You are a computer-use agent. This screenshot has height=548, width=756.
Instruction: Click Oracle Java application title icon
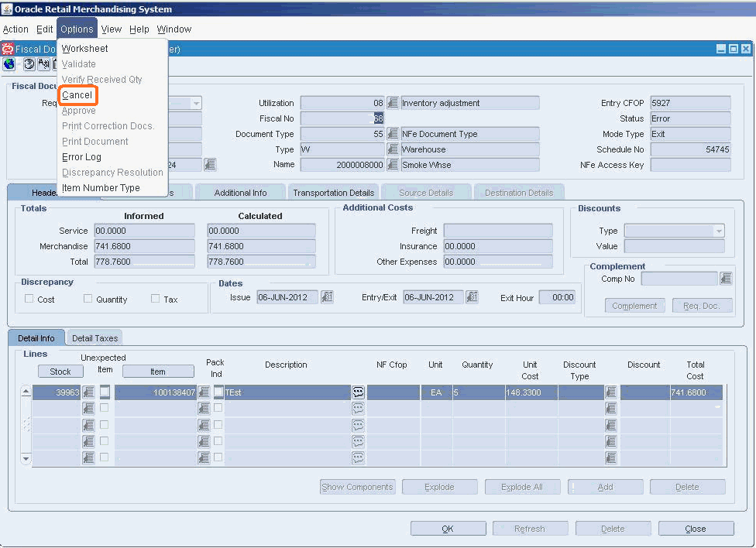pos(7,9)
